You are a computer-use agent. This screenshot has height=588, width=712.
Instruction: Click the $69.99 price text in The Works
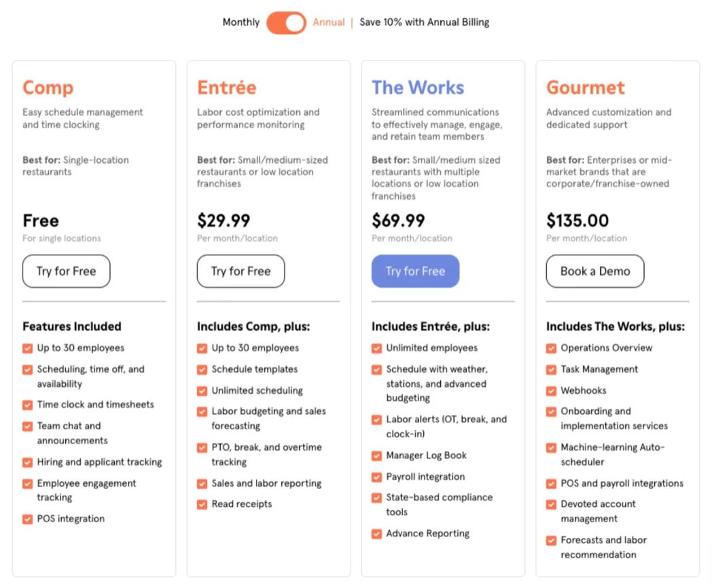(x=398, y=220)
